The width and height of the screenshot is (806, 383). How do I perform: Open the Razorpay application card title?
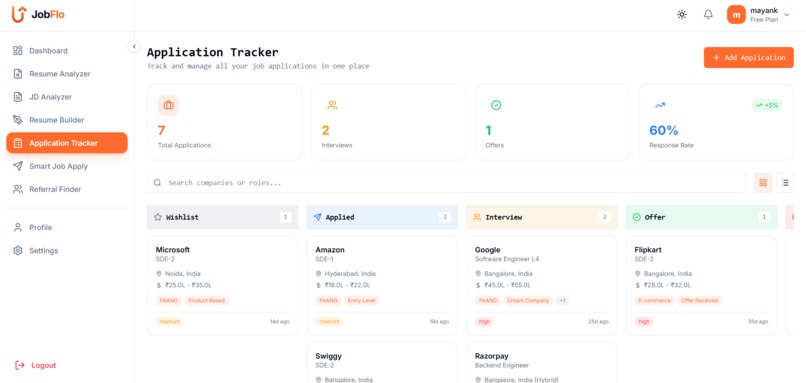pyautogui.click(x=491, y=356)
